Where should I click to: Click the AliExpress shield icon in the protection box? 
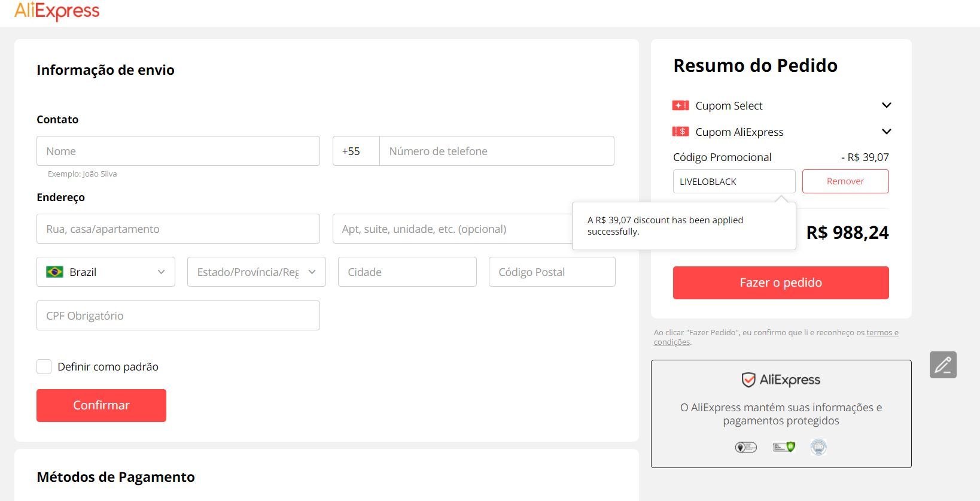(748, 379)
